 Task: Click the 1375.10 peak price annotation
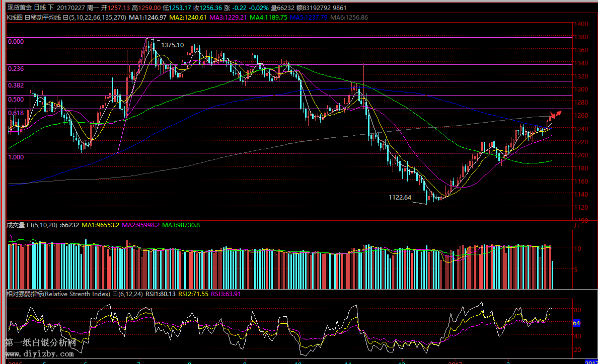[172, 45]
